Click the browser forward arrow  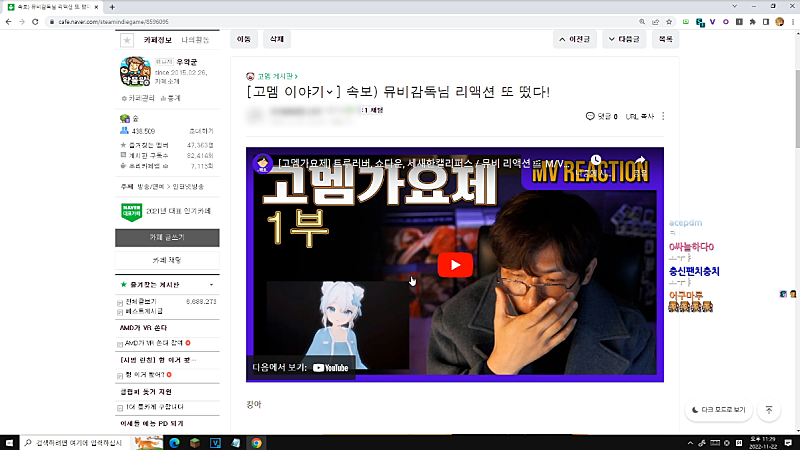coord(21,22)
